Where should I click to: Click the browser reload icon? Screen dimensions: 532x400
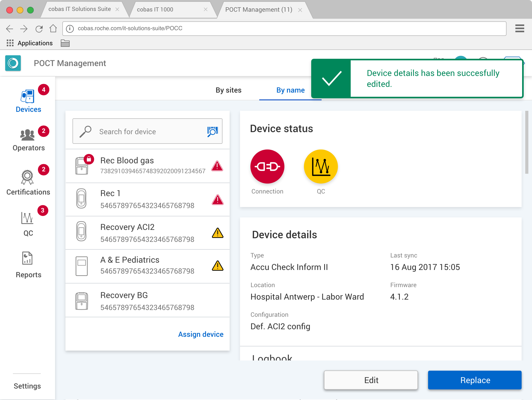point(39,29)
